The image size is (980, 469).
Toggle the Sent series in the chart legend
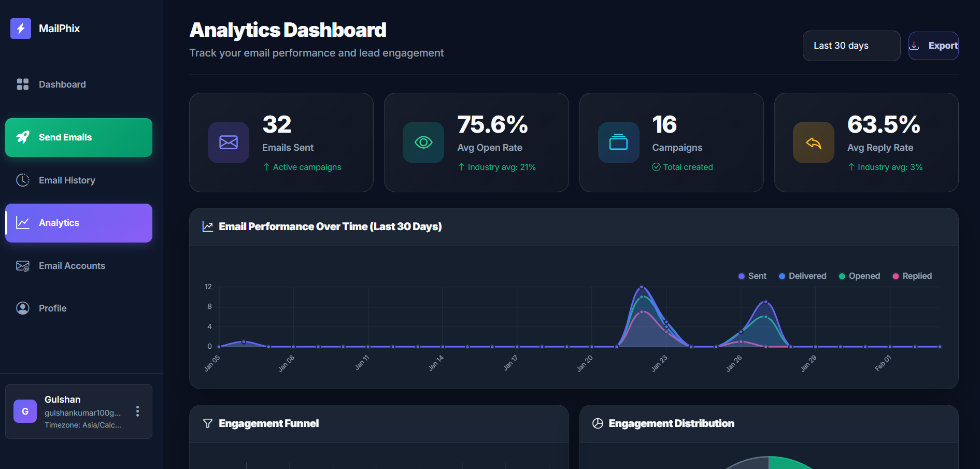pyautogui.click(x=752, y=276)
